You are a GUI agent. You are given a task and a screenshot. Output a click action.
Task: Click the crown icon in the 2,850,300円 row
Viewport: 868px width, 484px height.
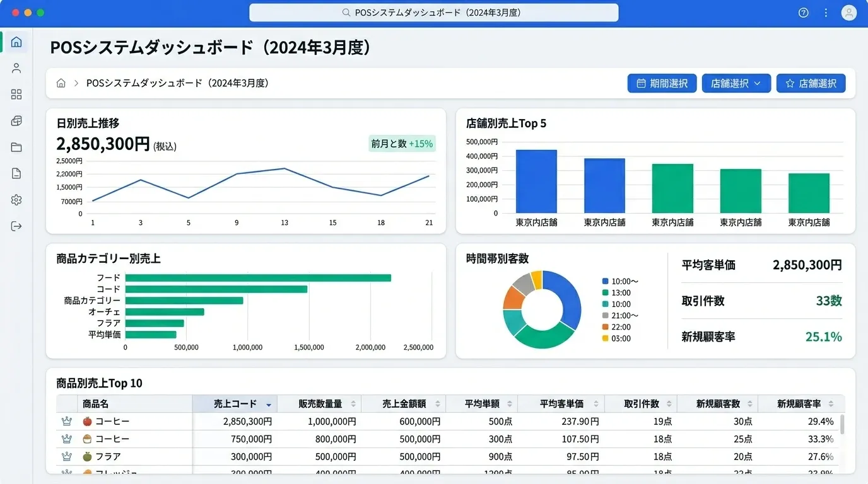coord(67,421)
